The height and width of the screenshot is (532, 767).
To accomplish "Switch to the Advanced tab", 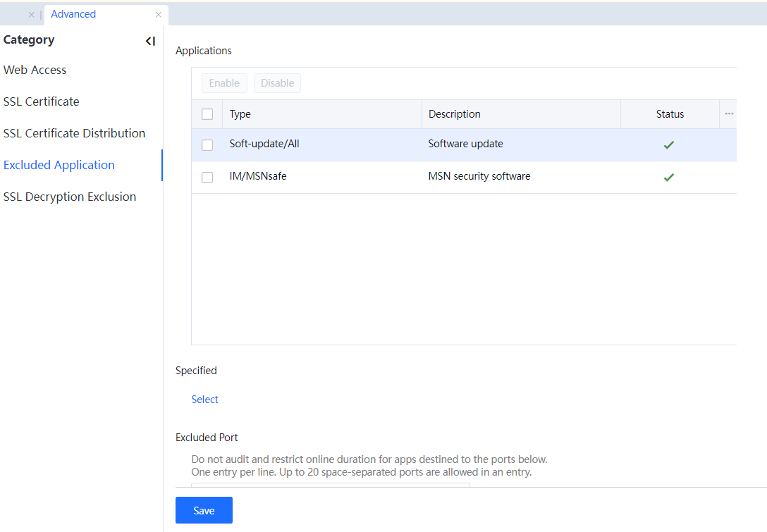I will (73, 14).
